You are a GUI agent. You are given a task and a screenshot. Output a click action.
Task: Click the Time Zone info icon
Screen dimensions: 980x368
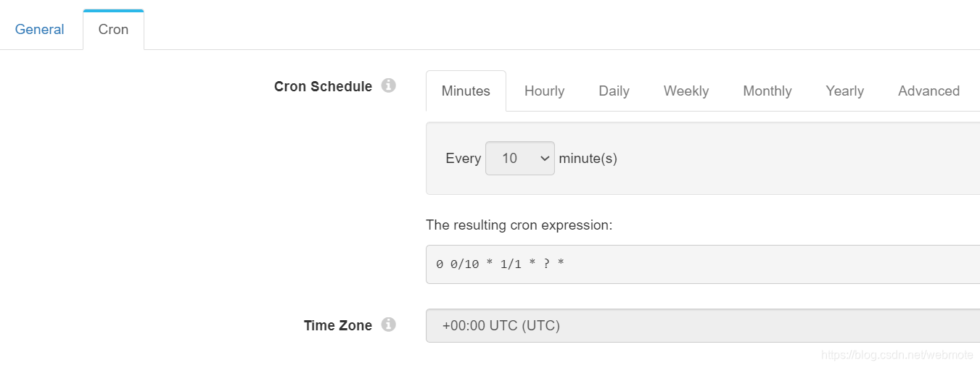click(x=389, y=325)
